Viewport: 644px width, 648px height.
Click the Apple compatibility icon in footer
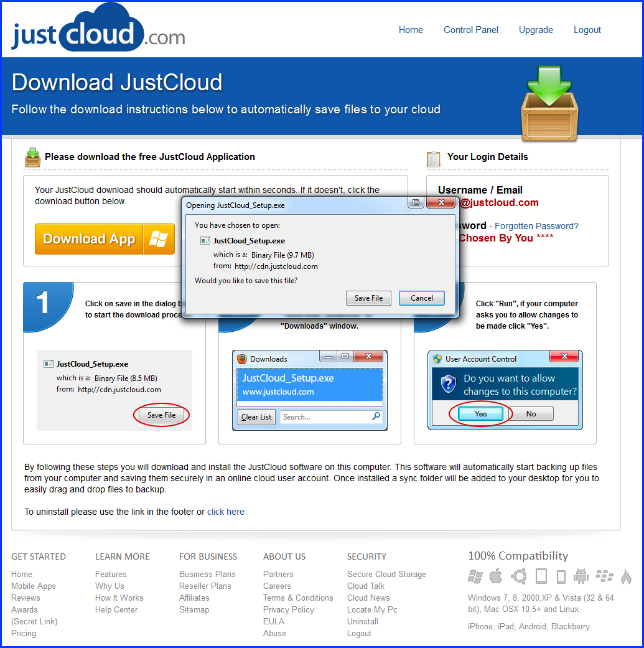coord(496,575)
